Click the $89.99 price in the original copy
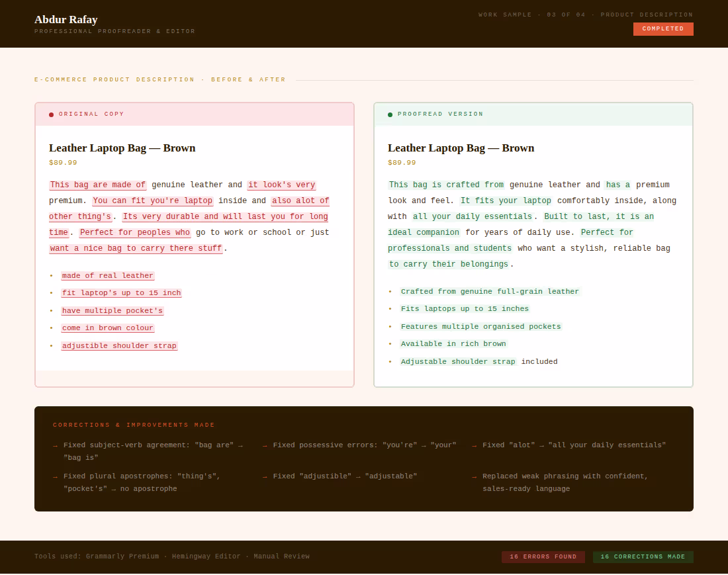This screenshot has height=575, width=728. pyautogui.click(x=63, y=162)
